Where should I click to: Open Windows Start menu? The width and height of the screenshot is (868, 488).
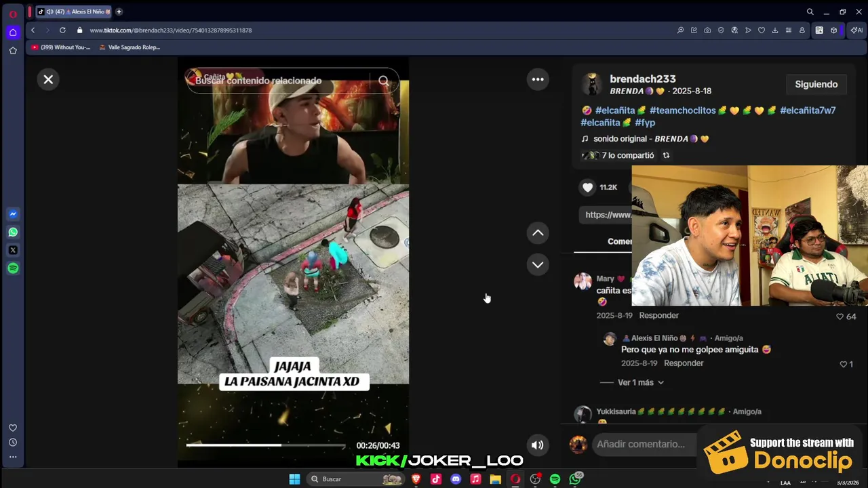click(294, 479)
